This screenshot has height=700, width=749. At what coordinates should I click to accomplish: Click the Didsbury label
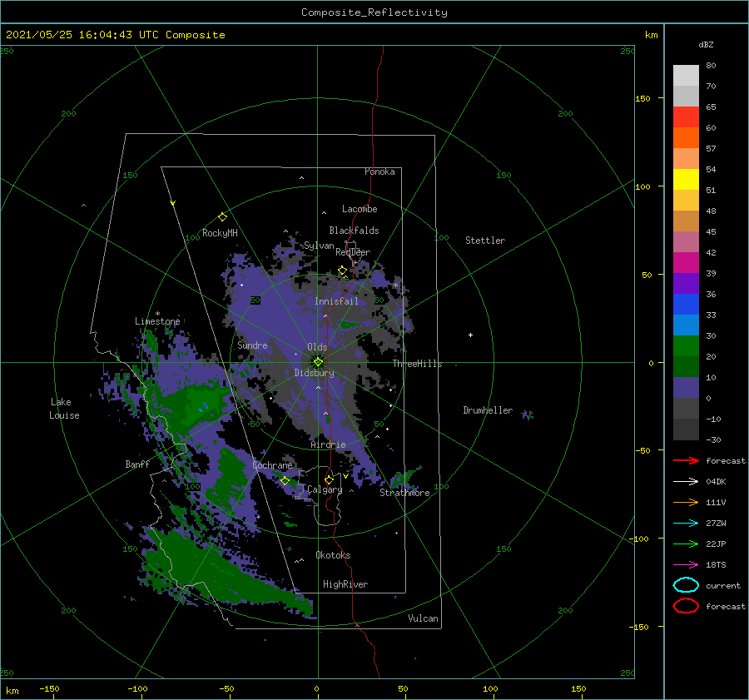pyautogui.click(x=315, y=373)
